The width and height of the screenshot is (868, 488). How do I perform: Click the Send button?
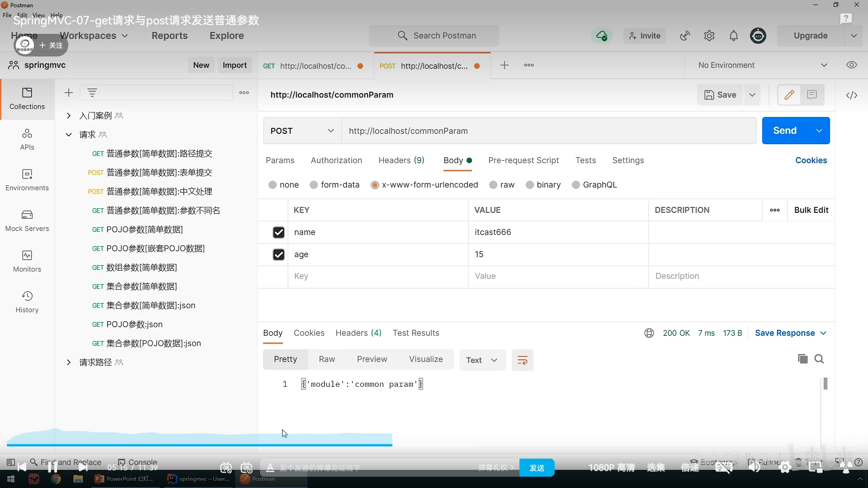click(784, 131)
